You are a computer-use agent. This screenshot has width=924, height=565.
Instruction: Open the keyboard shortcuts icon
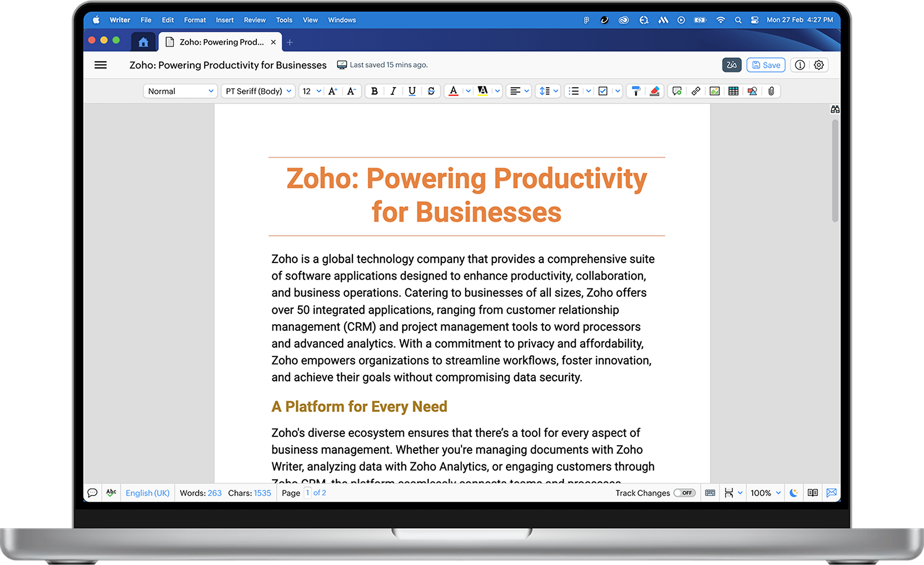(x=710, y=493)
